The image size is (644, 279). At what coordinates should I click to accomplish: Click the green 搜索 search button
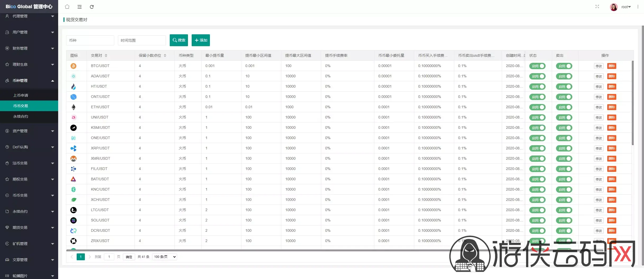tap(179, 40)
